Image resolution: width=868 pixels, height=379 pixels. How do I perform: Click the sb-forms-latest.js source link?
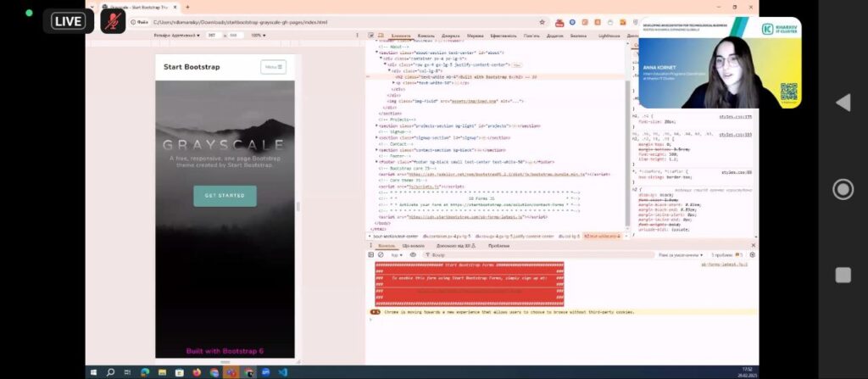(x=724, y=265)
